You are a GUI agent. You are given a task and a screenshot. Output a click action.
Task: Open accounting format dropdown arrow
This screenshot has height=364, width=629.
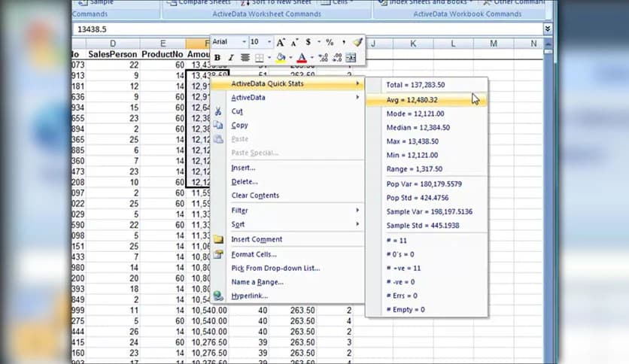click(x=319, y=41)
